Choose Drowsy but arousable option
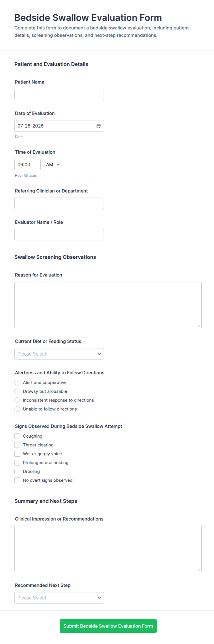This screenshot has height=644, width=214. (17, 391)
